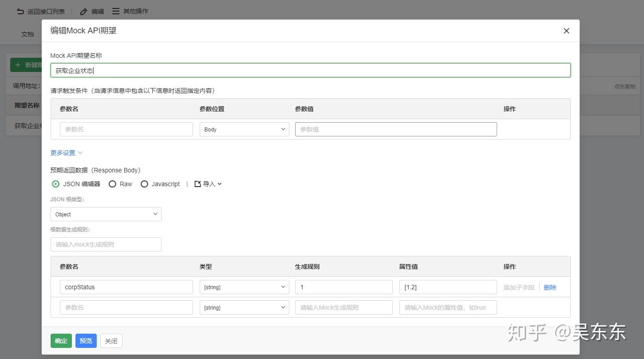The image size is (644, 359).
Task: Open the JSON 根类型 Object dropdown
Action: (x=106, y=214)
